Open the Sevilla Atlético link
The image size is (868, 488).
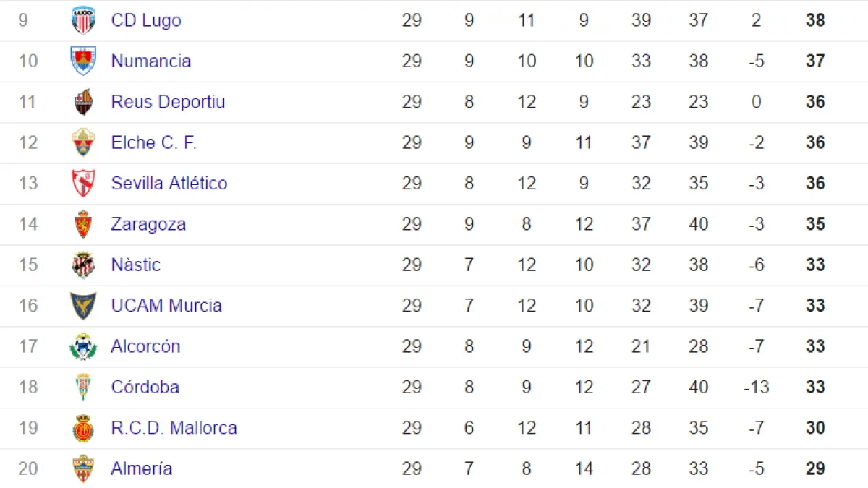click(x=169, y=184)
